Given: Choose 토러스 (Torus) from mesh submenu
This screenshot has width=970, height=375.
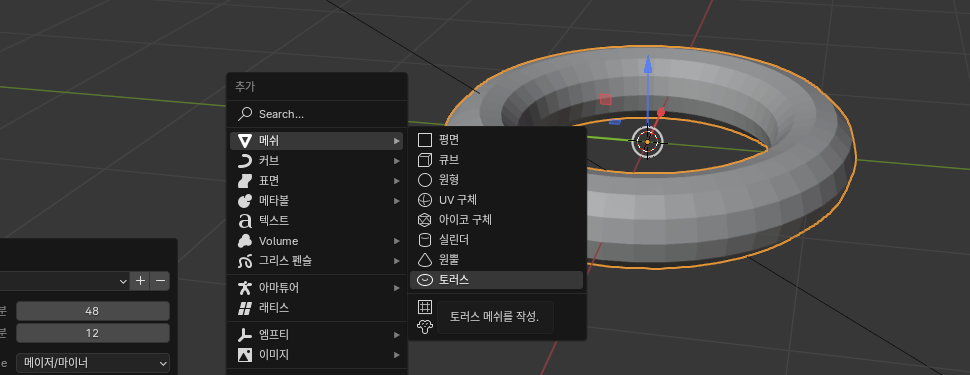Looking at the screenshot, I should (x=496, y=280).
